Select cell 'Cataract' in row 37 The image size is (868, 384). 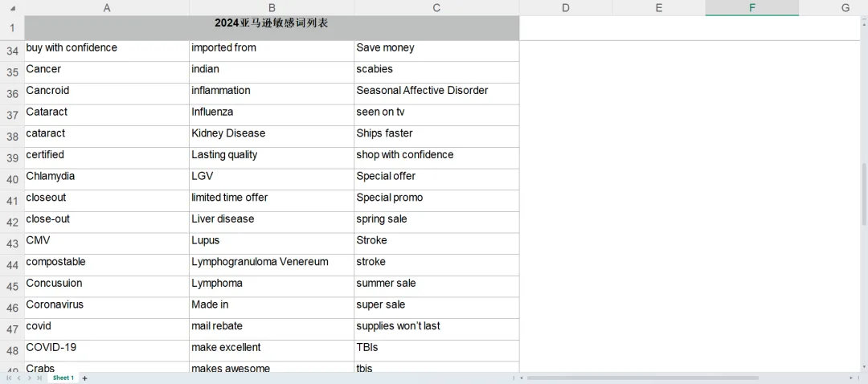pos(107,115)
